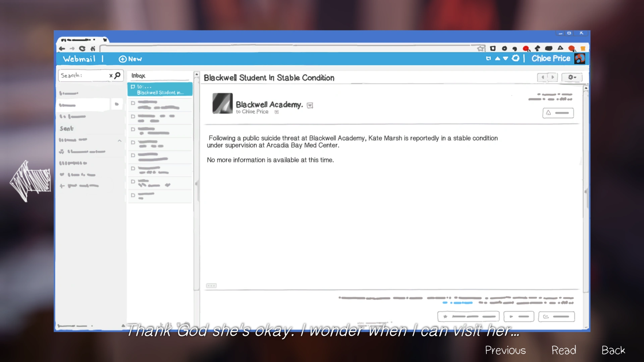The height and width of the screenshot is (362, 644).
Task: Open the Sent folder
Action: pos(67,128)
